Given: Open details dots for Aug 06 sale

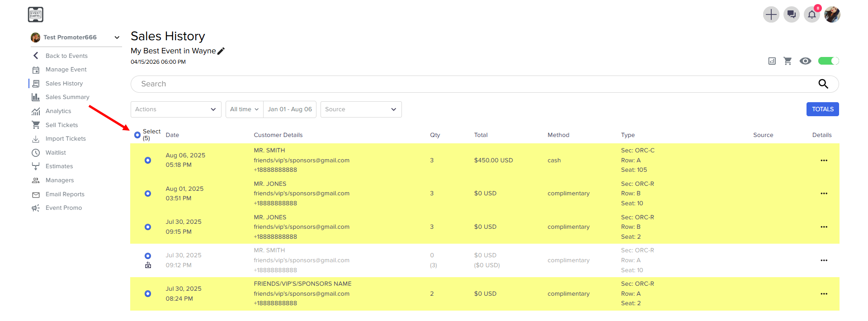Looking at the screenshot, I should (x=824, y=160).
